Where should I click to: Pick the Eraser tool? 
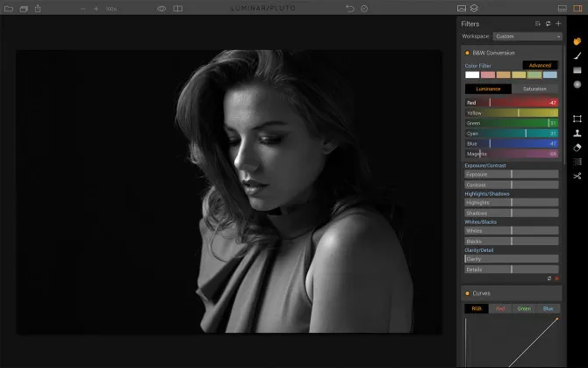tap(577, 148)
